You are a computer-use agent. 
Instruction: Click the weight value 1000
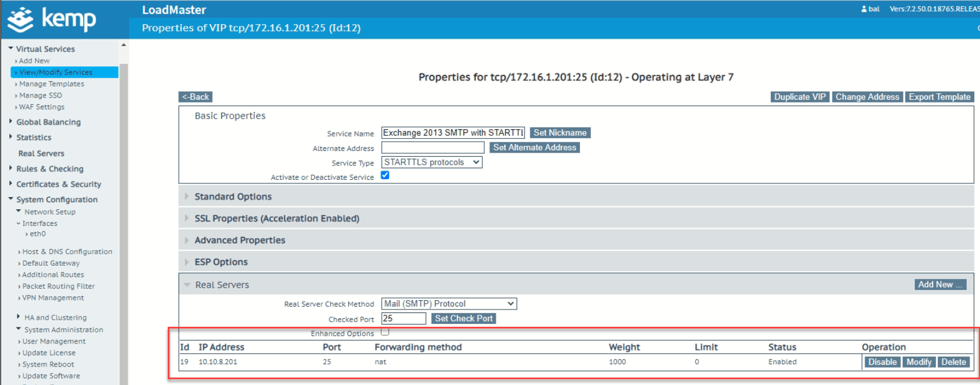tap(617, 362)
